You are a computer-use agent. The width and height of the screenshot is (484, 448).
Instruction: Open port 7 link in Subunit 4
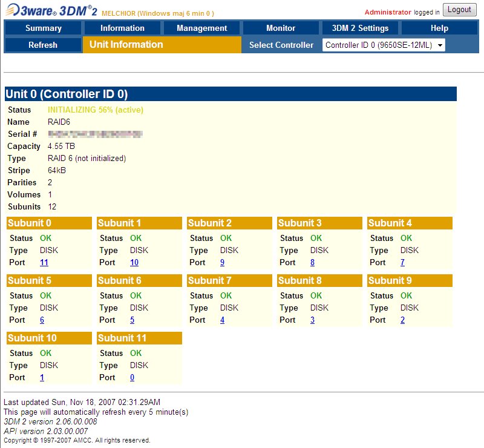tap(403, 262)
